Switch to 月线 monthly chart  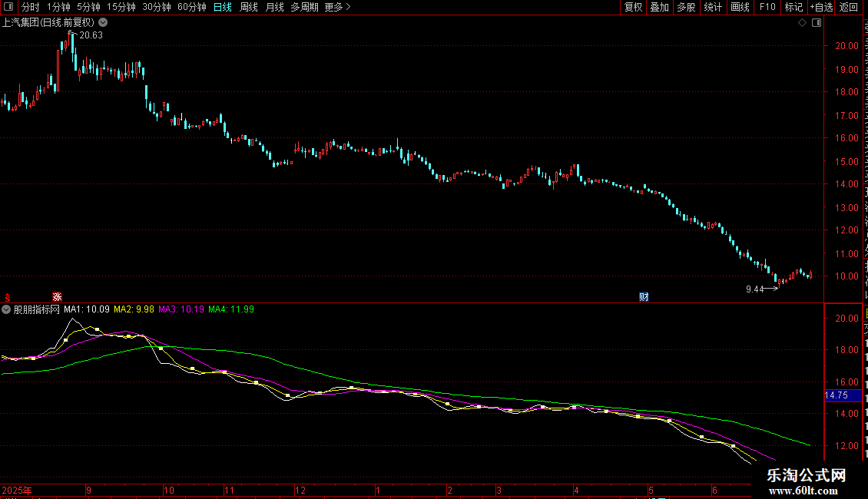point(274,7)
